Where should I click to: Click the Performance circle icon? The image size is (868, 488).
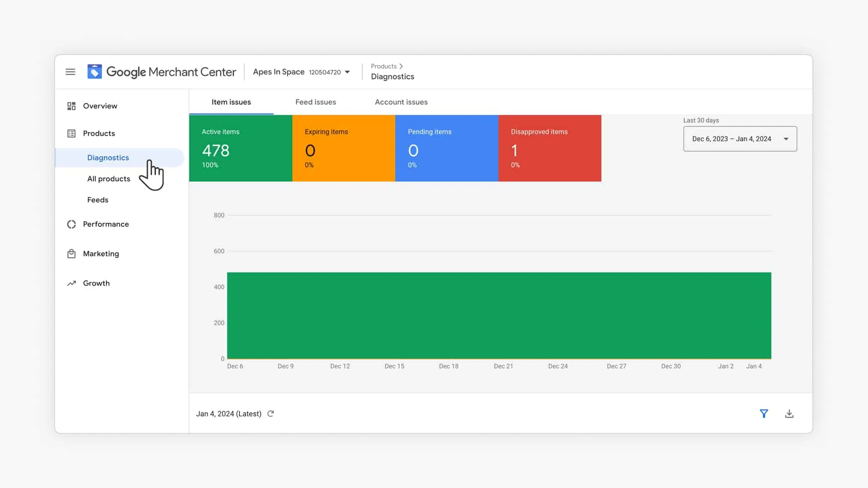click(71, 224)
